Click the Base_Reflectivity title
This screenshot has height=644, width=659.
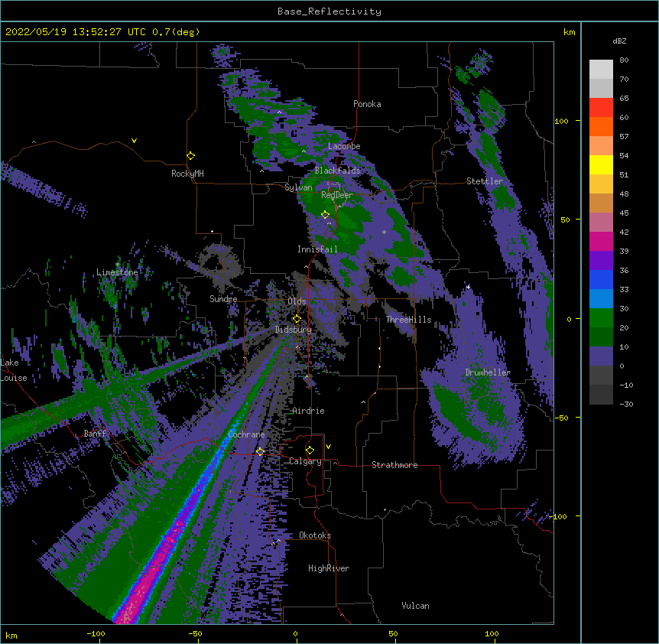329,11
